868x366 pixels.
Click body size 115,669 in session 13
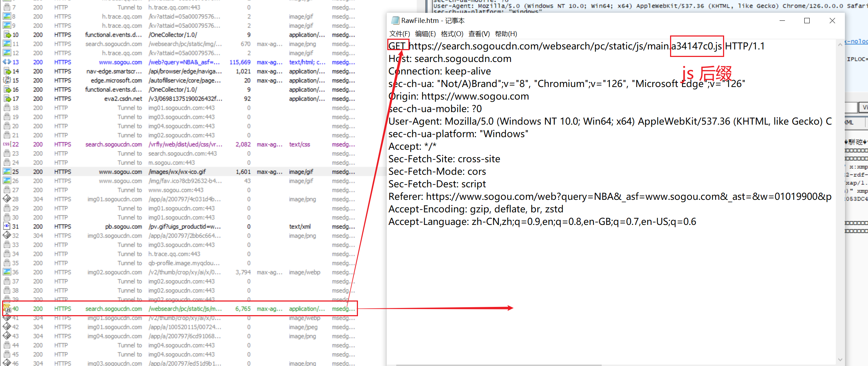[240, 62]
